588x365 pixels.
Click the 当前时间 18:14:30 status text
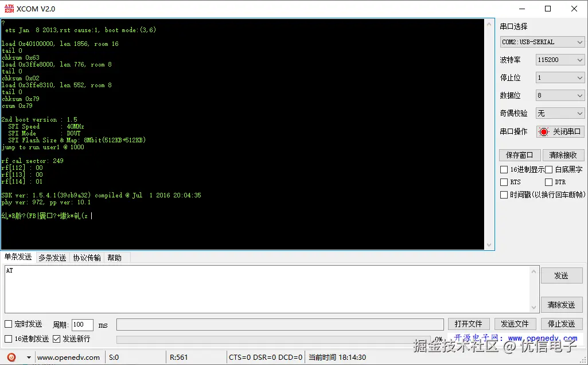pos(337,358)
